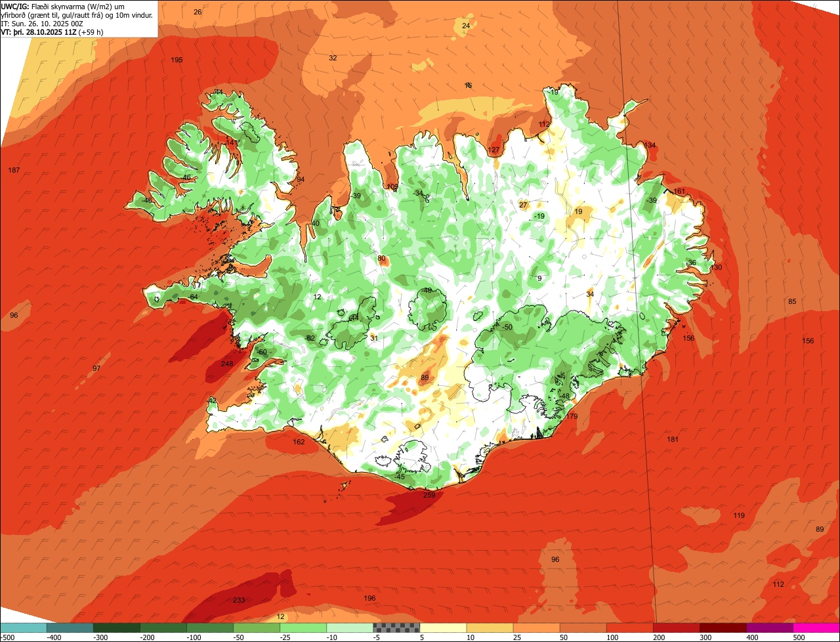Select the light green -25 to -10 legend swatch
The height and width of the screenshot is (642, 840).
(x=303, y=628)
